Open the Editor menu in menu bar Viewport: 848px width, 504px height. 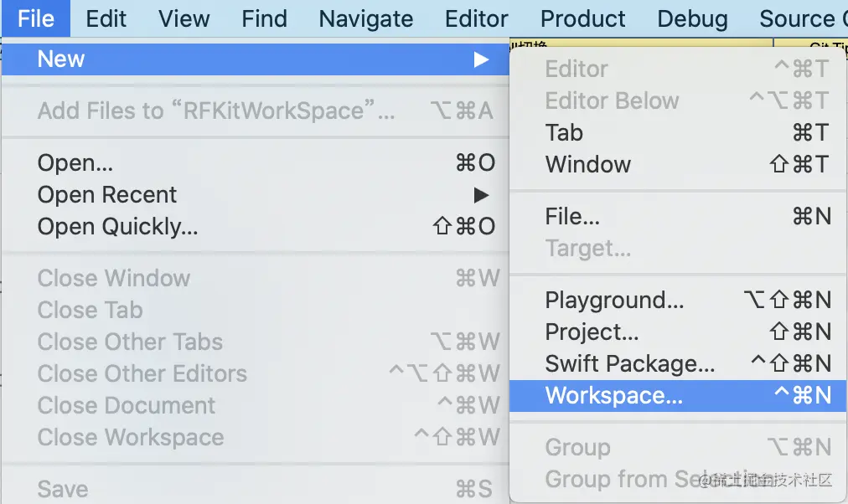coord(477,18)
